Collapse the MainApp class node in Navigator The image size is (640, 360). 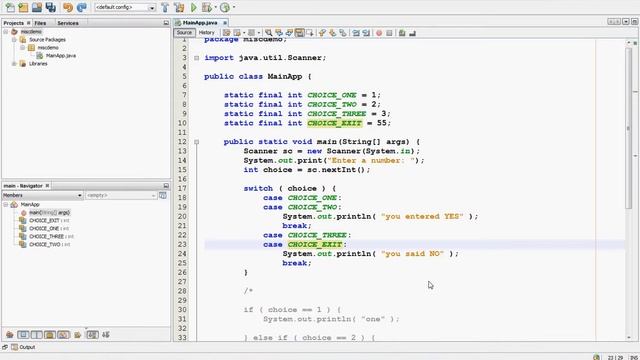coord(6,204)
